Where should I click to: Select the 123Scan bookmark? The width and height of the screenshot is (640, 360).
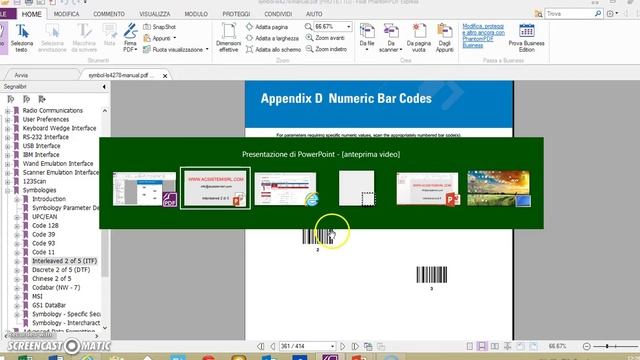click(34, 181)
